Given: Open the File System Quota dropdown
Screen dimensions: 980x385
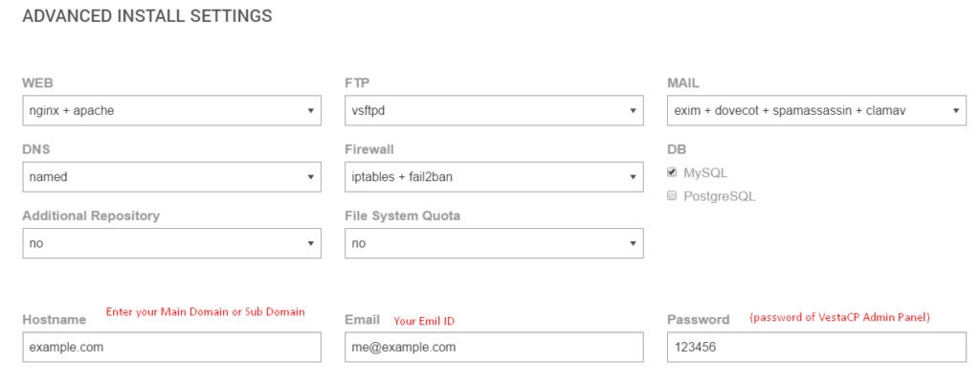Looking at the screenshot, I should point(493,243).
